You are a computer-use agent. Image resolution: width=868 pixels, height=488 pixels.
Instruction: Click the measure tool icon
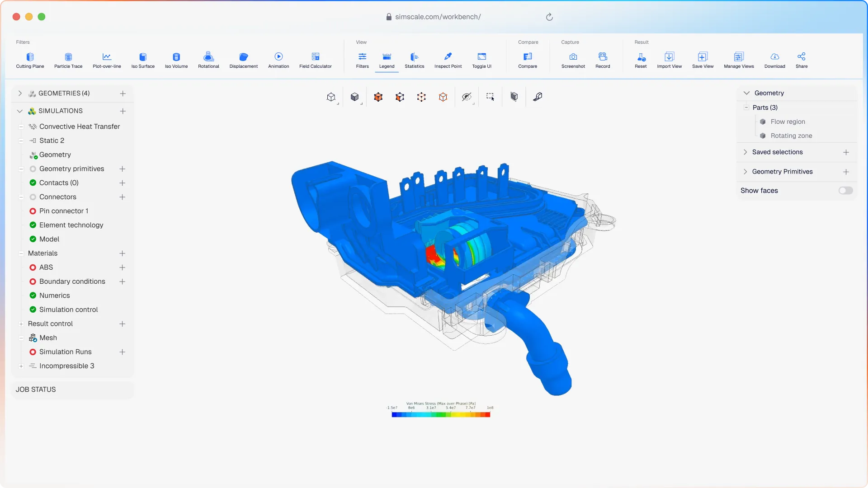(538, 97)
